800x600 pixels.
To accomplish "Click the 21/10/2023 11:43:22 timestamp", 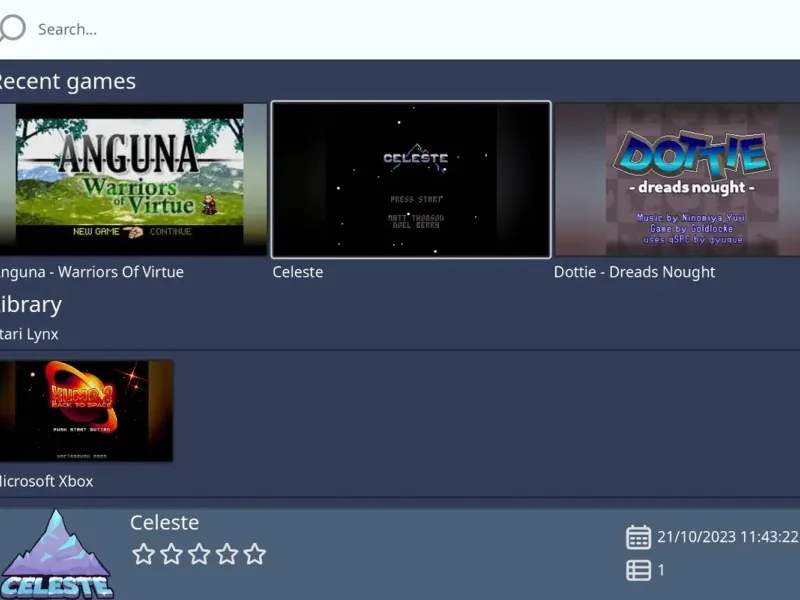I will pyautogui.click(x=728, y=537).
